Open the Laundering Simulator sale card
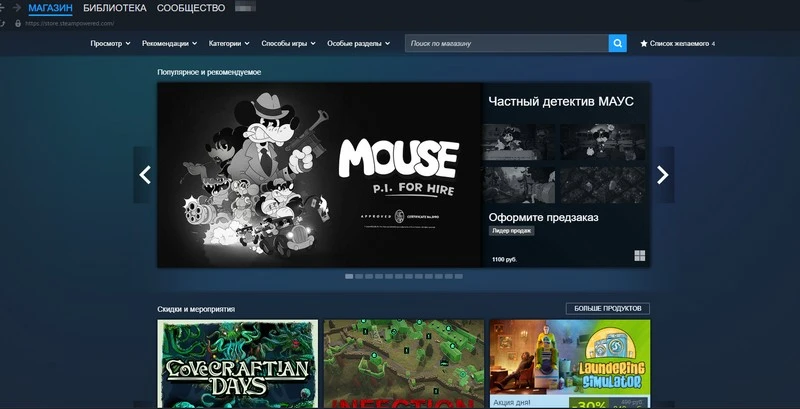The height and width of the screenshot is (409, 800). [569, 364]
